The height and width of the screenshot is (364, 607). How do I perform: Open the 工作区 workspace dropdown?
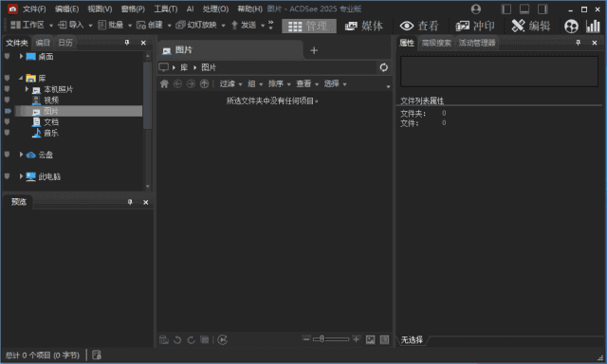coord(31,26)
